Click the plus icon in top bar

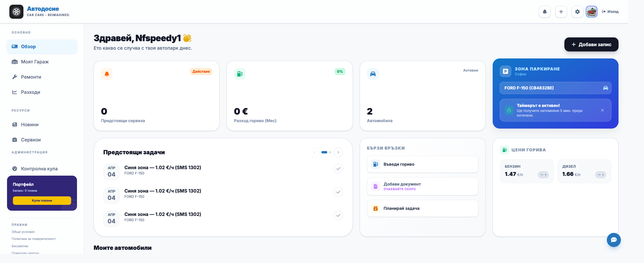tap(561, 12)
